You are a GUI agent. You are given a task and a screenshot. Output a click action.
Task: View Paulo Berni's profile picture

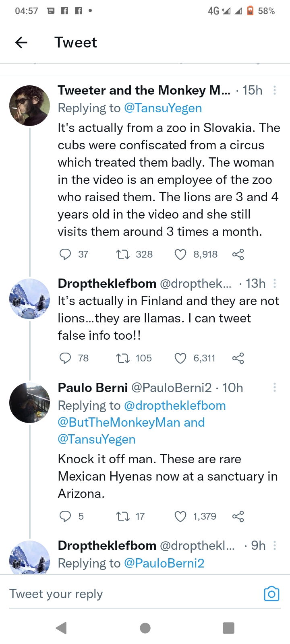29,402
